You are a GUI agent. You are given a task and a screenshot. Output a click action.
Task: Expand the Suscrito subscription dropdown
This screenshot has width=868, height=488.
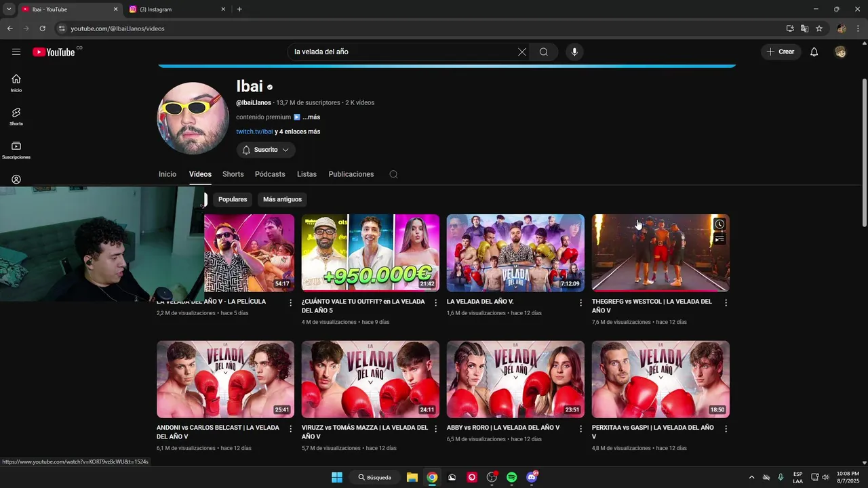point(266,150)
